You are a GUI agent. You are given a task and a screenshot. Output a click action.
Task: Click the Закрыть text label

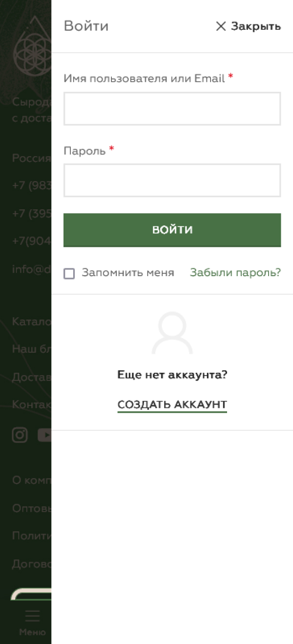tap(256, 26)
